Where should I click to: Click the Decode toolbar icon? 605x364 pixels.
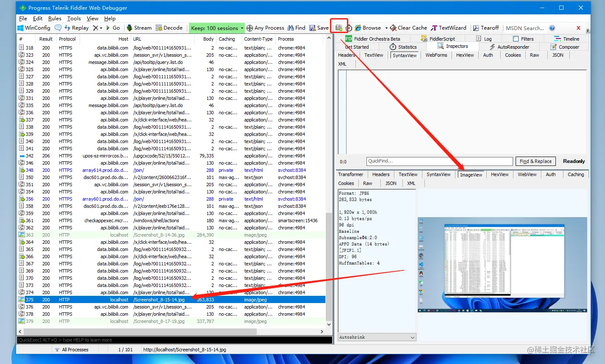pyautogui.click(x=159, y=28)
